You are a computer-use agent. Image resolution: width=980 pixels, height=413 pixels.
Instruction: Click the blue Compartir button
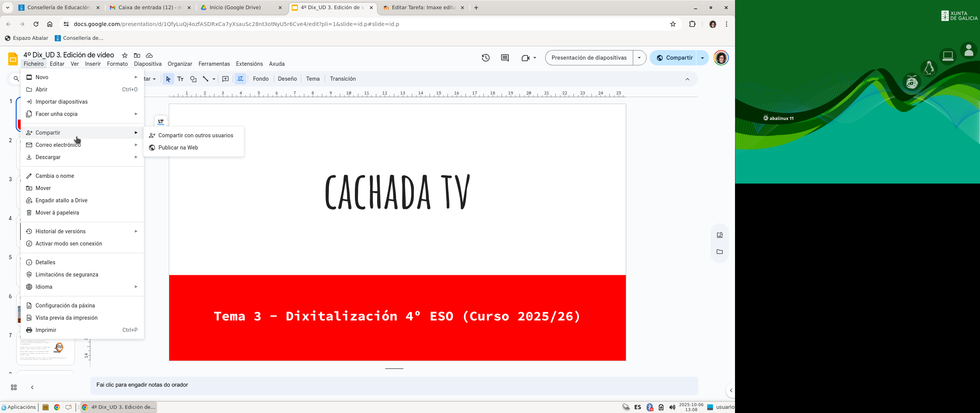click(674, 58)
